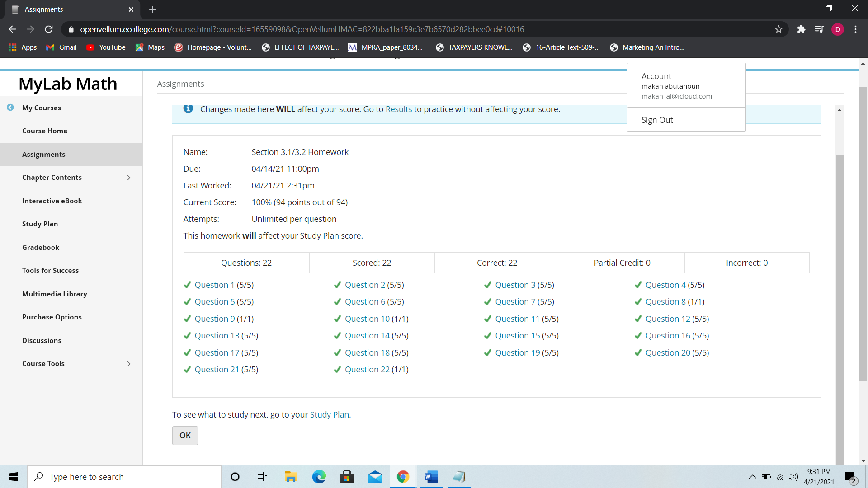Click the Results link in the banner

(398, 109)
